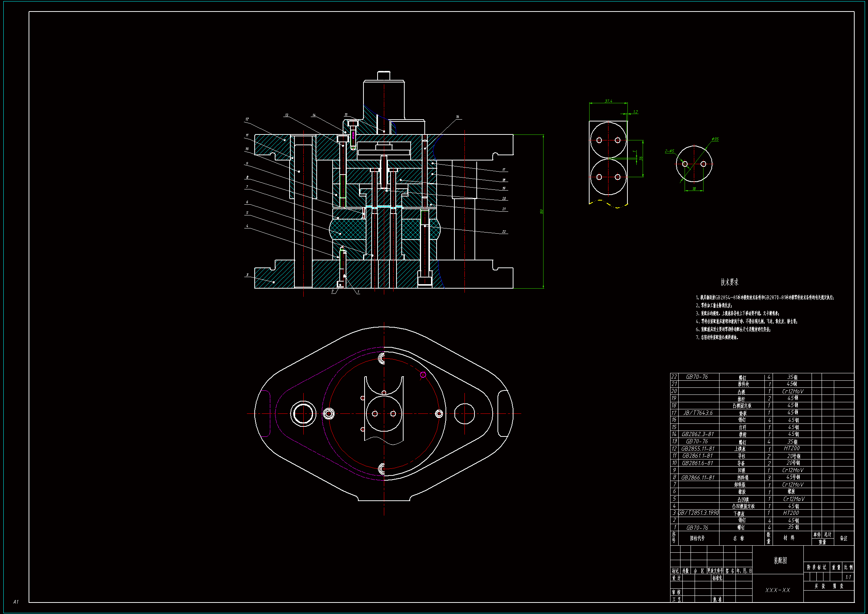Click the 18 hole-spacing dimension text

click(694, 188)
